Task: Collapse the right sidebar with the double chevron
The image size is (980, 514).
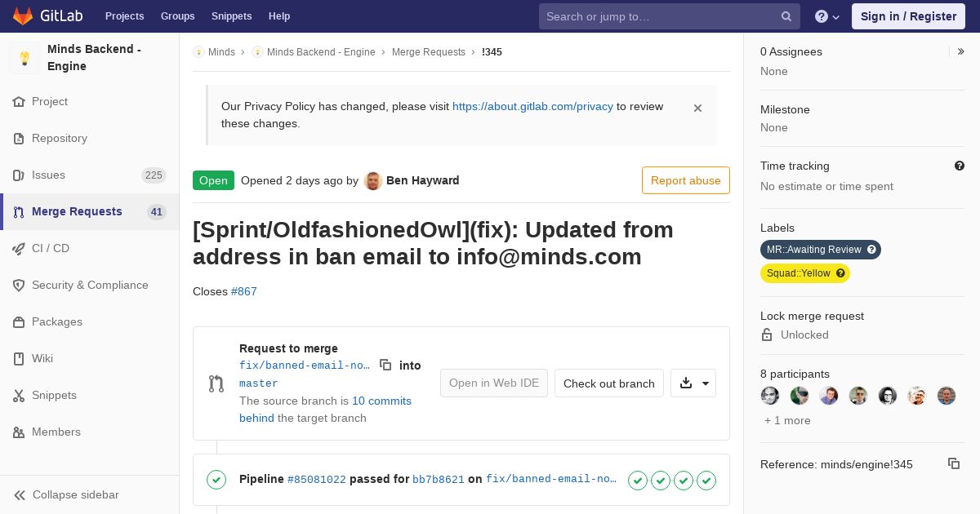Action: pos(961,51)
